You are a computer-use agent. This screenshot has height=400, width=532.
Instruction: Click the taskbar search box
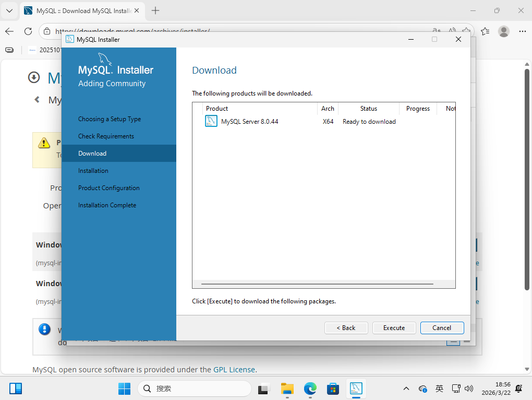pos(195,389)
